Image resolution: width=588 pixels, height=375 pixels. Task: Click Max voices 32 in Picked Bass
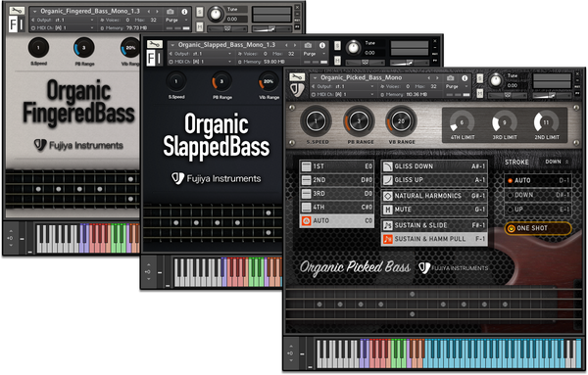pos(434,86)
